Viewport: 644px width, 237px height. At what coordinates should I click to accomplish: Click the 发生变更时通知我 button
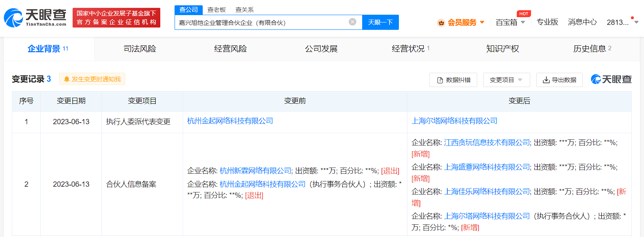pos(92,79)
